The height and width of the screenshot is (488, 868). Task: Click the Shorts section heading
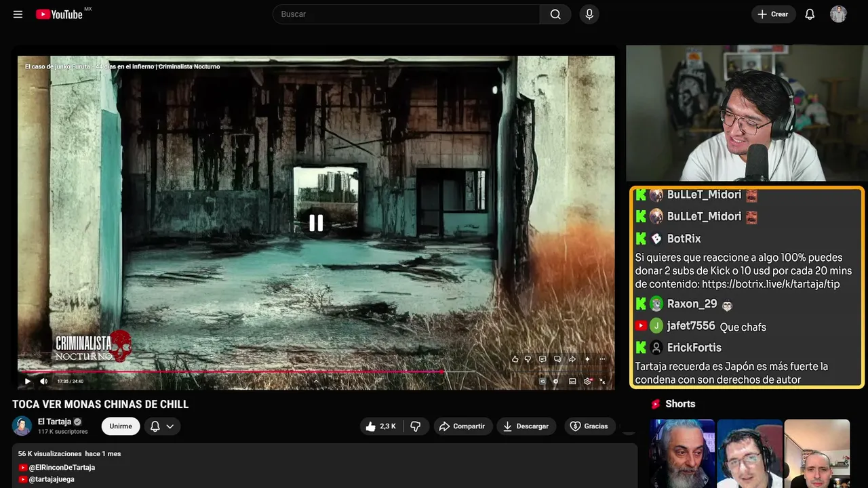click(x=680, y=404)
